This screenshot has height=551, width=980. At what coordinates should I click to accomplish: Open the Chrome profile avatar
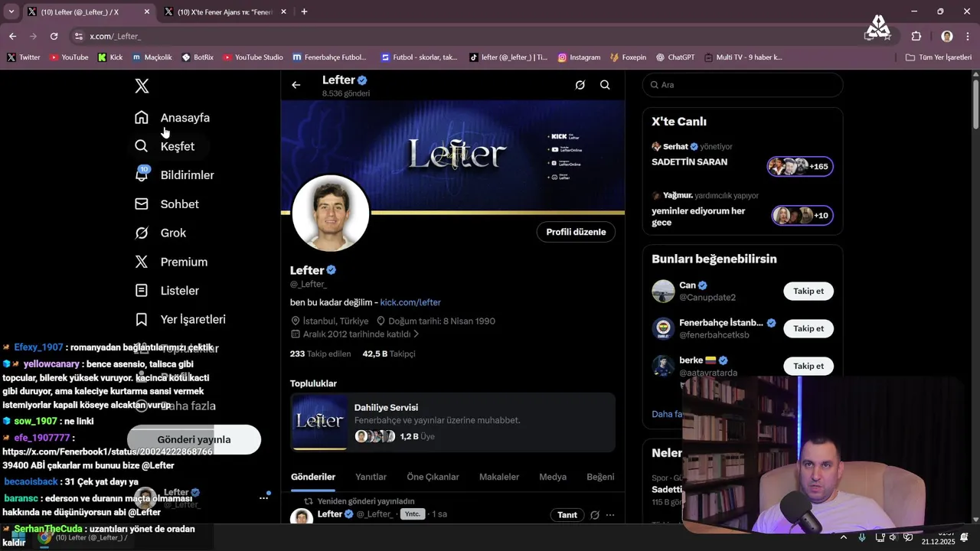tap(947, 36)
